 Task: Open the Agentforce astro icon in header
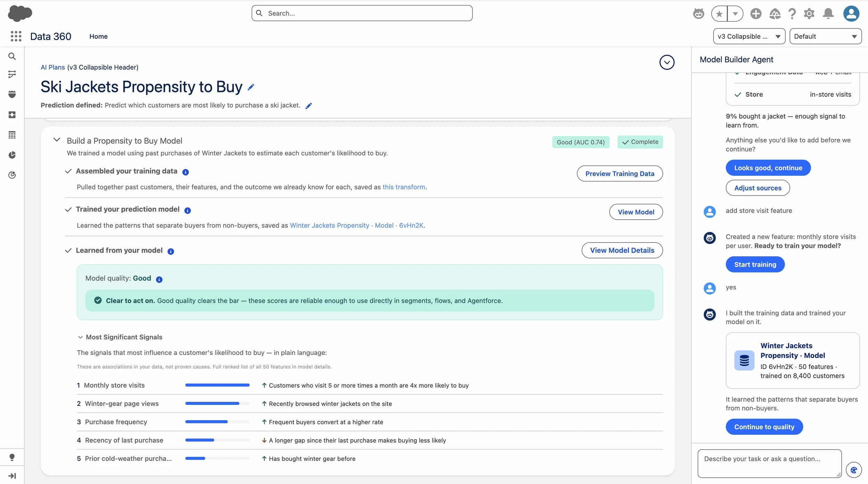click(699, 14)
